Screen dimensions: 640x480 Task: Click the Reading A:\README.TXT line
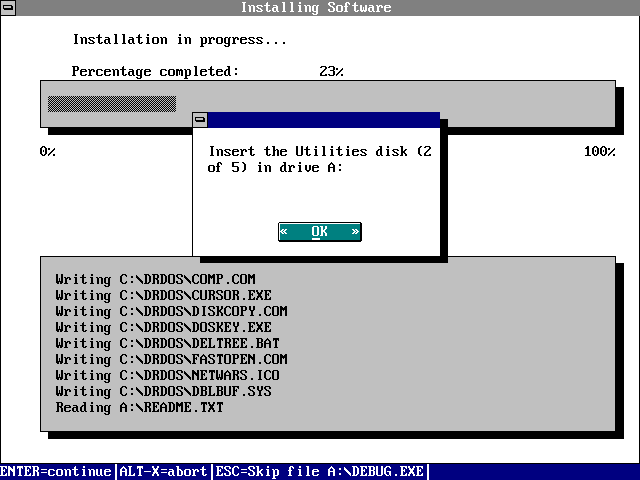coord(139,407)
